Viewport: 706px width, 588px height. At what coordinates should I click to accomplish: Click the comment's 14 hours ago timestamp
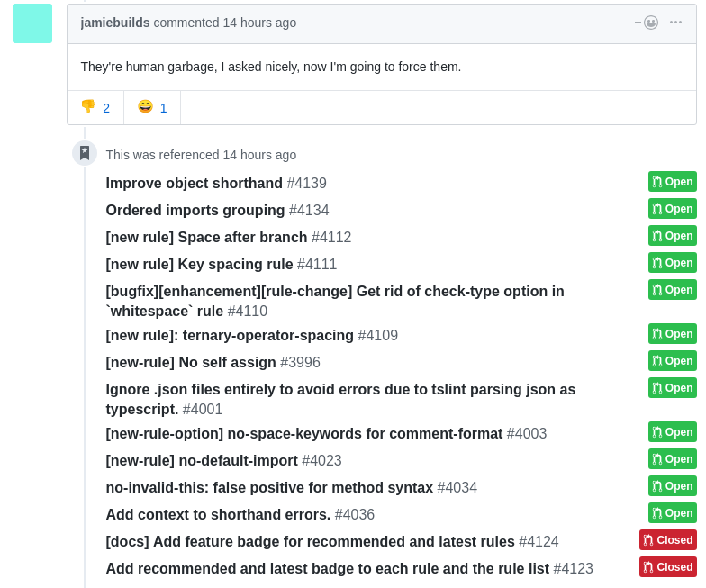tap(259, 23)
